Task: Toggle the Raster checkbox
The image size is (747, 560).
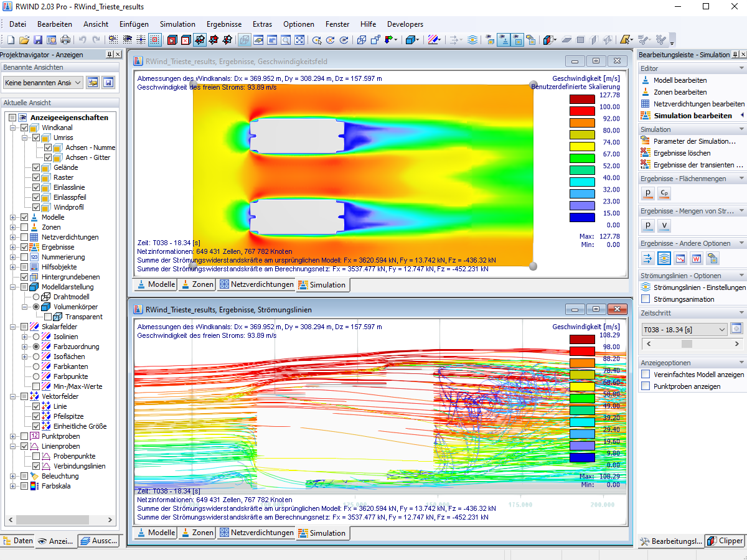Action: coord(36,177)
